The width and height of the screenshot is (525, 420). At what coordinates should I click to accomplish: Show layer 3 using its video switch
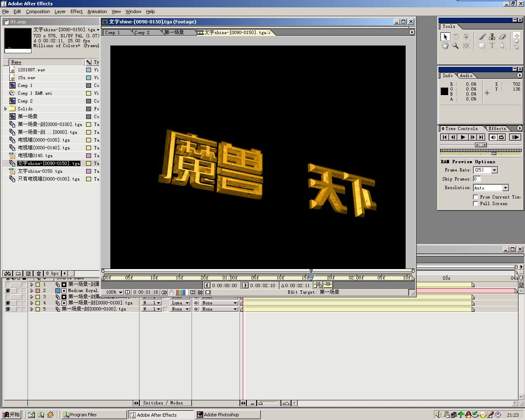(x=7, y=297)
